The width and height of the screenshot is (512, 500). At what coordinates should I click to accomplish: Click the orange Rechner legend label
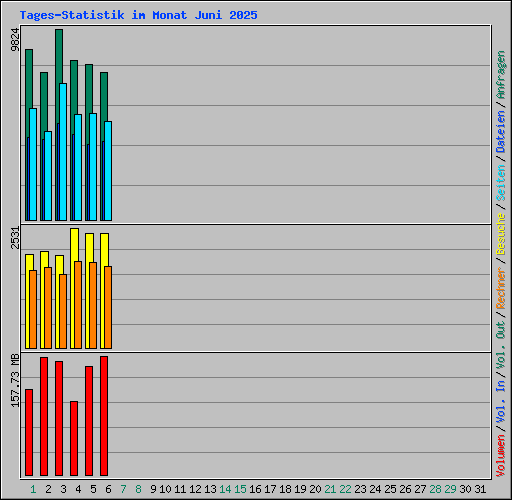(x=501, y=288)
